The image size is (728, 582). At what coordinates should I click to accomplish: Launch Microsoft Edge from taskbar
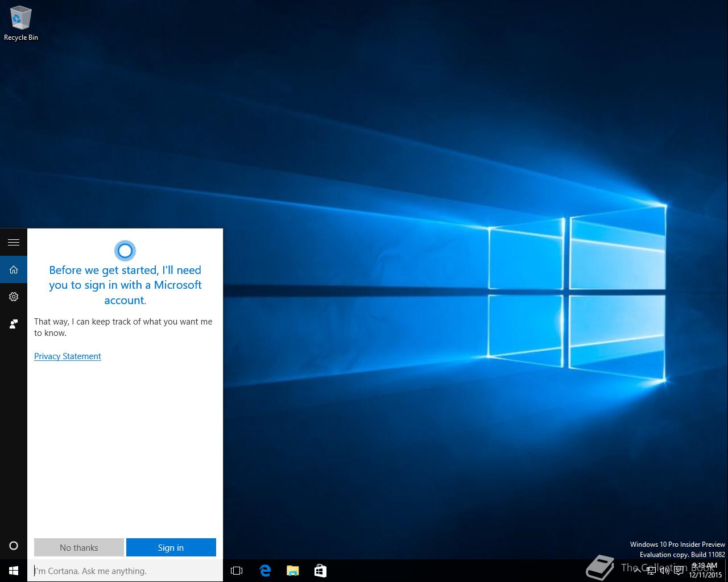pos(265,571)
